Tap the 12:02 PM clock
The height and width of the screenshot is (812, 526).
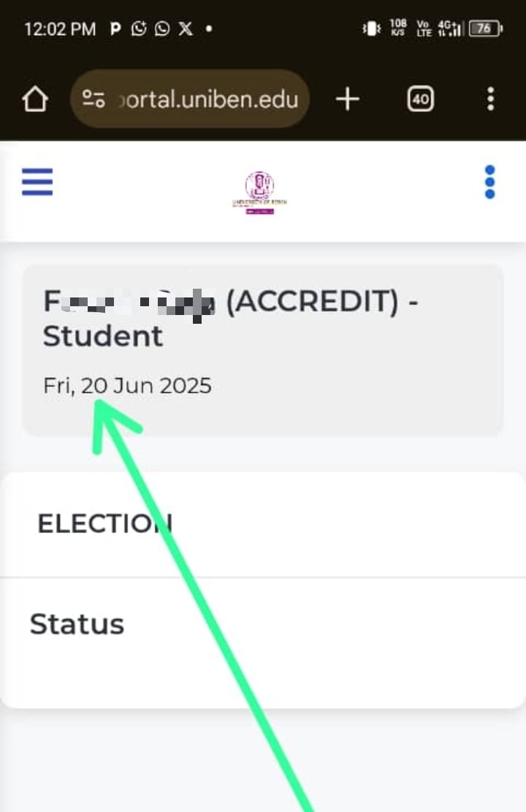click(x=60, y=29)
